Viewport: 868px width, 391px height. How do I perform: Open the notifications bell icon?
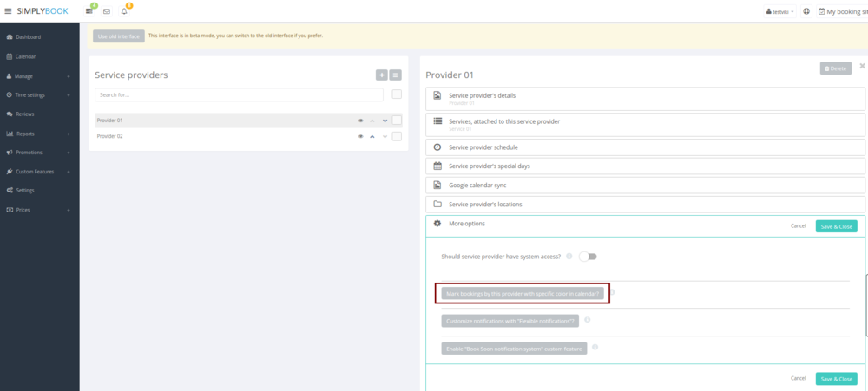click(125, 11)
